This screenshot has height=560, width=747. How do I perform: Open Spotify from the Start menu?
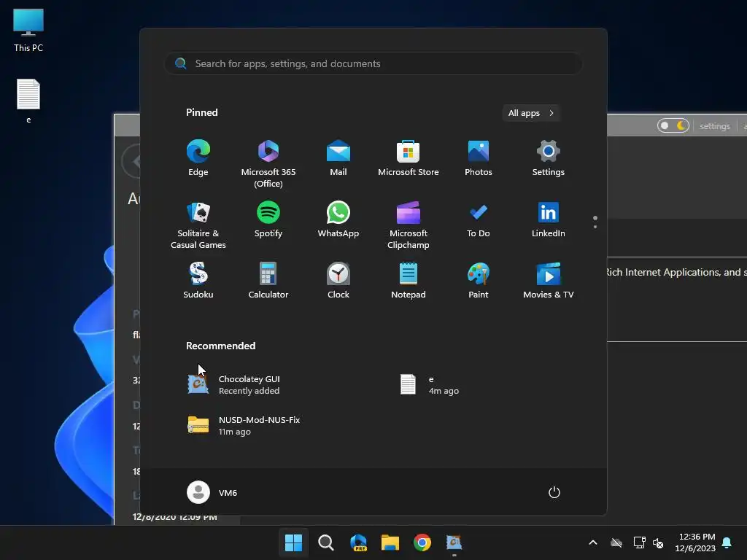coord(268,219)
